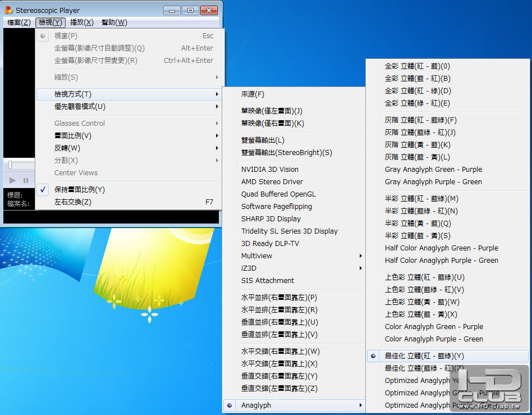Start playback with the play button

click(x=12, y=180)
